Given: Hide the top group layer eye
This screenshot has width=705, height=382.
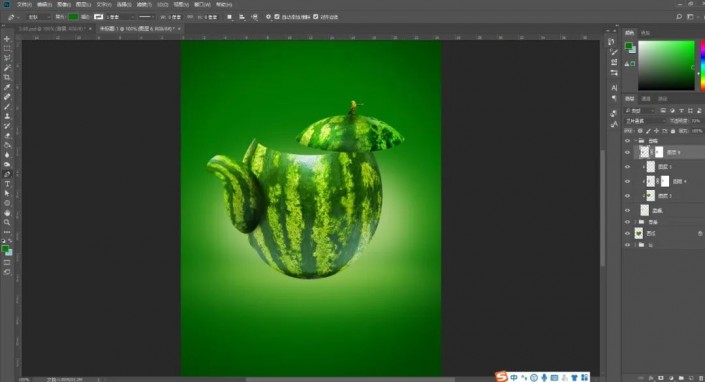Looking at the screenshot, I should click(x=627, y=141).
